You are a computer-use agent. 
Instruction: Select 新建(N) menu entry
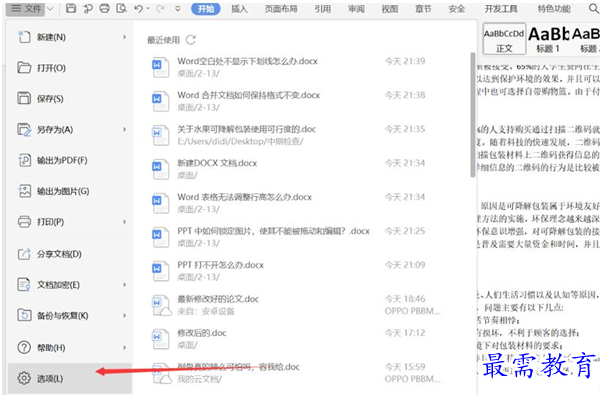pyautogui.click(x=70, y=37)
